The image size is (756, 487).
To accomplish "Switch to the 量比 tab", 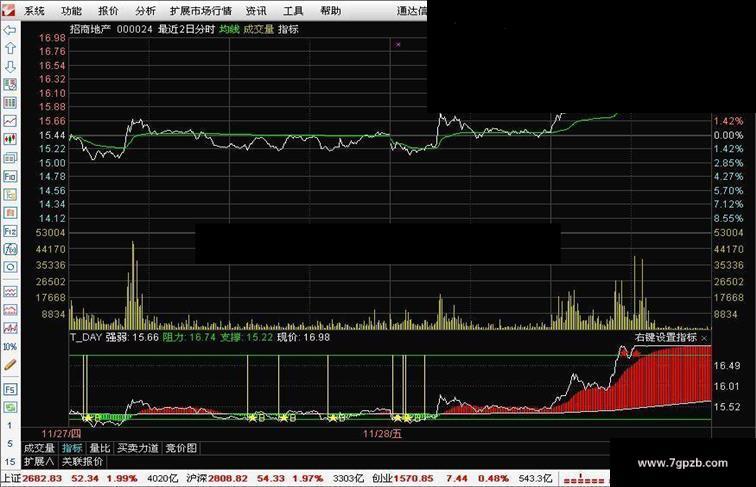I will (100, 448).
